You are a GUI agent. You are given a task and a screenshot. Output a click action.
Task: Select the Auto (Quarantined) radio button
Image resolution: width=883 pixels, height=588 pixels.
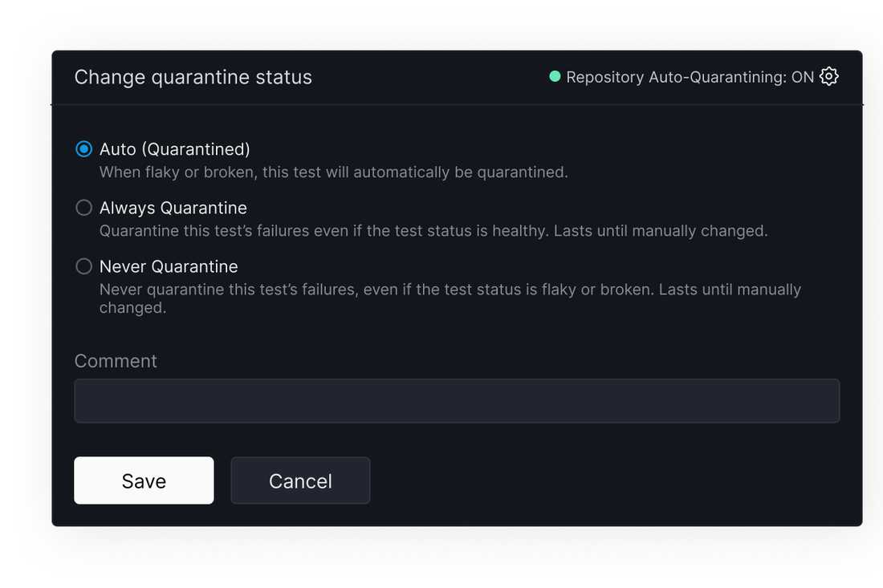click(84, 149)
